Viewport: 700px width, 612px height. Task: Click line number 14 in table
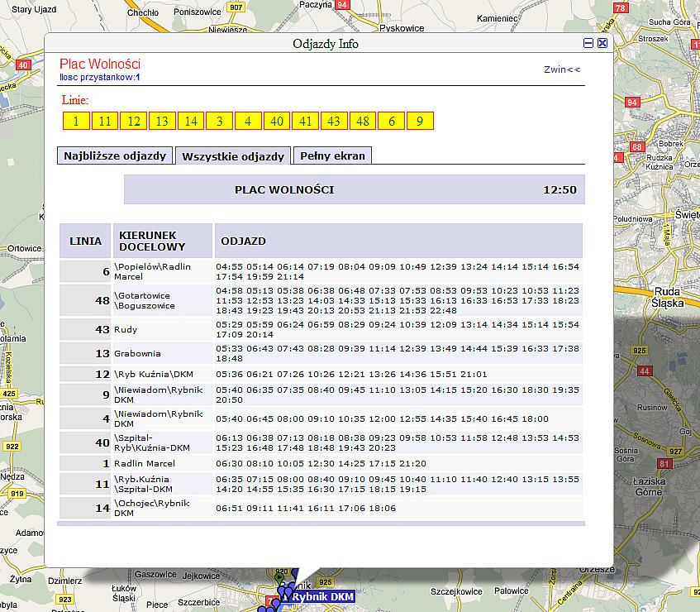click(x=102, y=508)
